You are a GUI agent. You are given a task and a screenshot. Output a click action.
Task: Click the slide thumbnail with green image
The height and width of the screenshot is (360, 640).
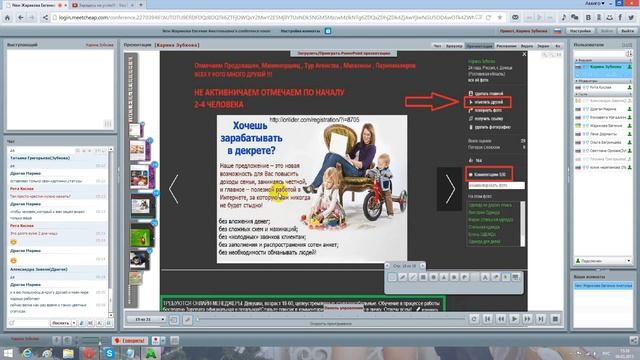[x=142, y=236]
